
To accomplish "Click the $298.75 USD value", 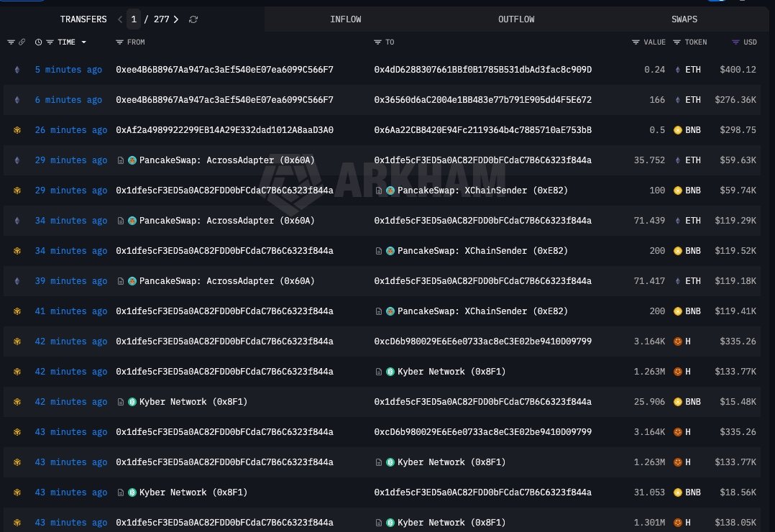I will tap(738, 130).
